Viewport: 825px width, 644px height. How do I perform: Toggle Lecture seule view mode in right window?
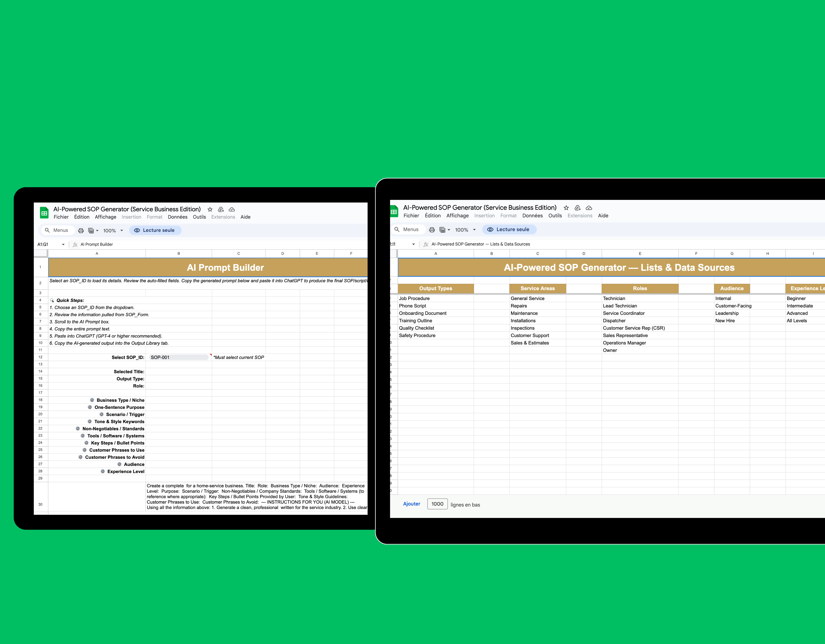pos(509,230)
